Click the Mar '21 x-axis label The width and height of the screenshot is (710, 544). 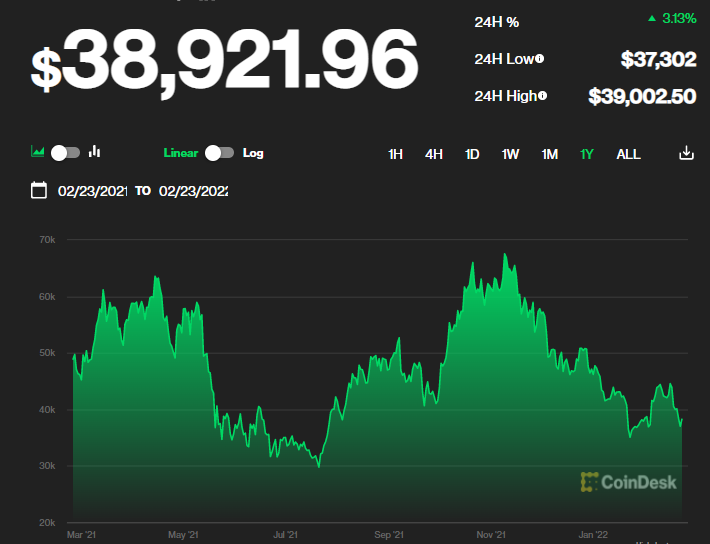81,534
